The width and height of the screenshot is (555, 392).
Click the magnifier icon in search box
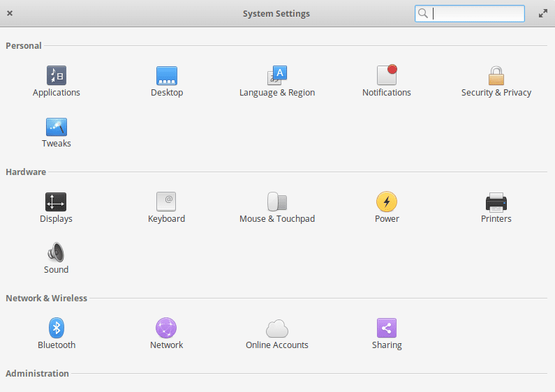coord(422,13)
